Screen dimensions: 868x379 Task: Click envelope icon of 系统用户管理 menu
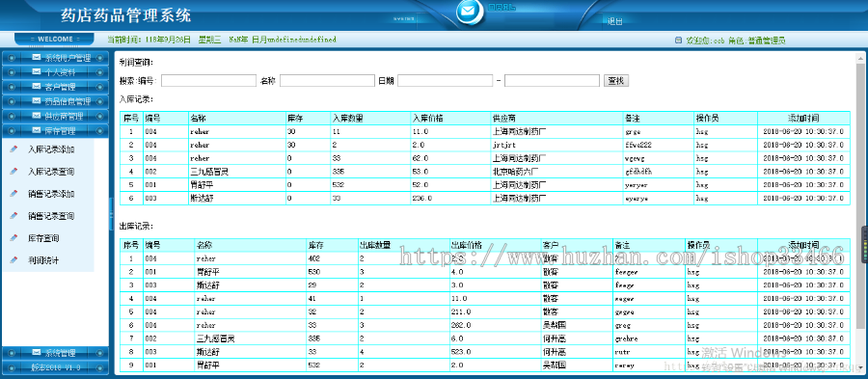(37, 58)
